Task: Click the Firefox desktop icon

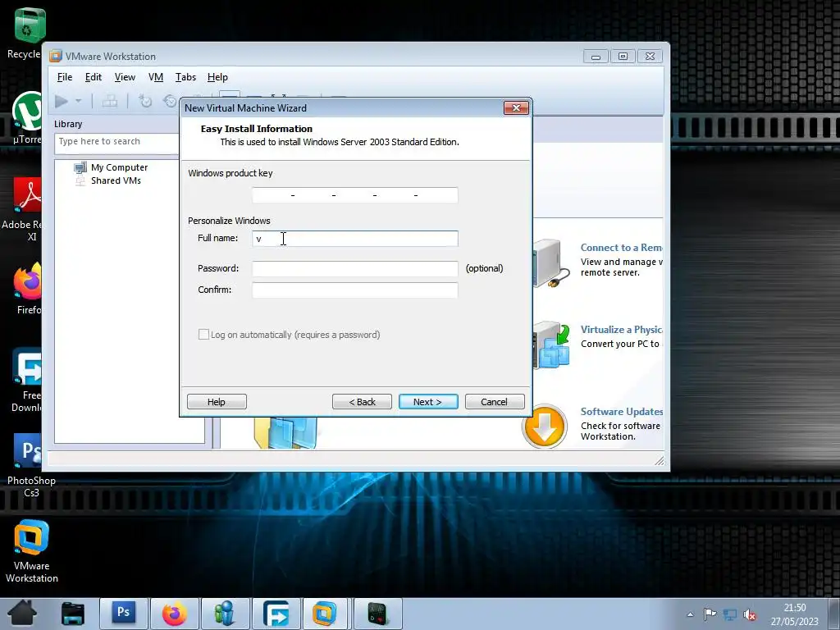Action: pos(28,281)
